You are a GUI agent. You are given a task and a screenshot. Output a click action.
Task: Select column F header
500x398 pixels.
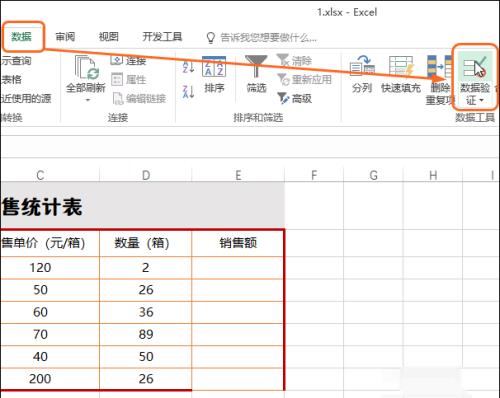pyautogui.click(x=314, y=175)
